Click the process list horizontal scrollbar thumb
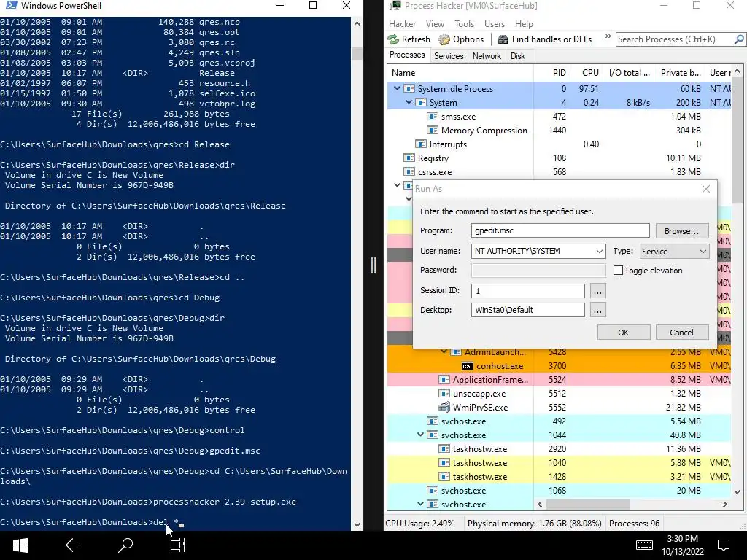Screen dimensions: 747x560 click(589, 504)
